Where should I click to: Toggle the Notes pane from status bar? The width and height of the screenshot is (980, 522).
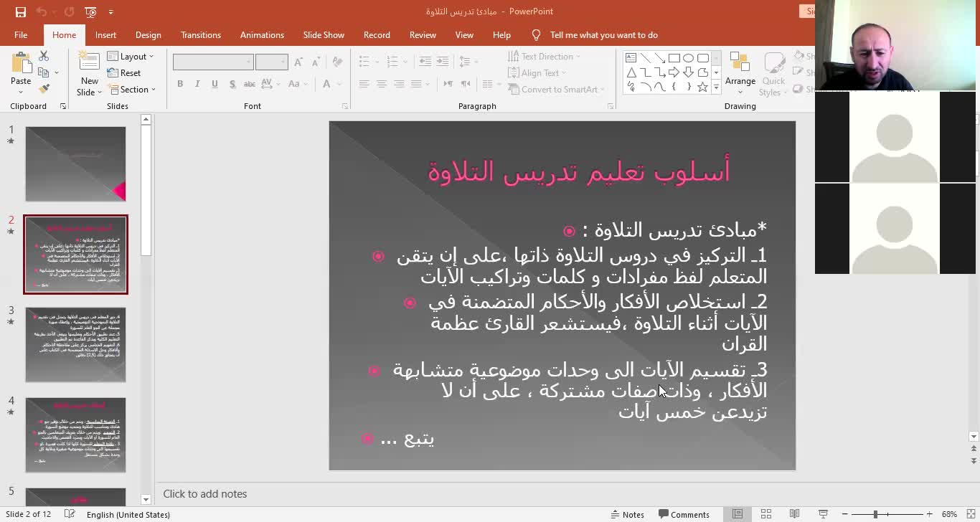pyautogui.click(x=627, y=514)
